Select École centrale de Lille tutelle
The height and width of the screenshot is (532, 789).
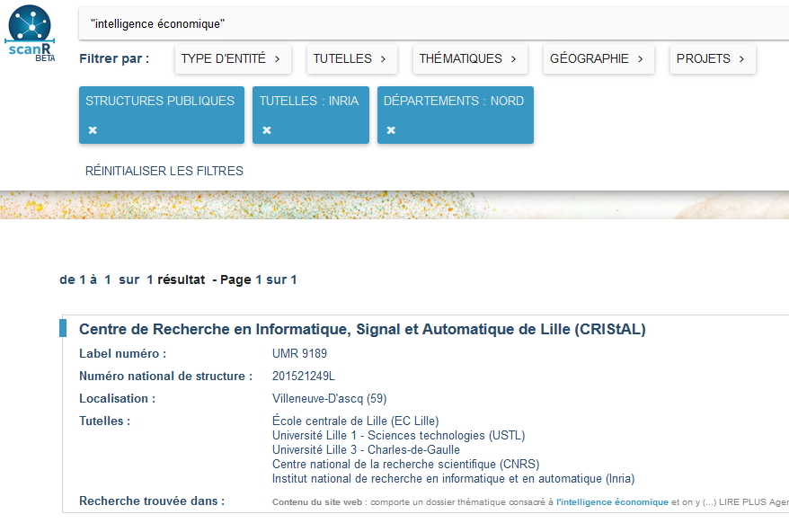pos(355,421)
